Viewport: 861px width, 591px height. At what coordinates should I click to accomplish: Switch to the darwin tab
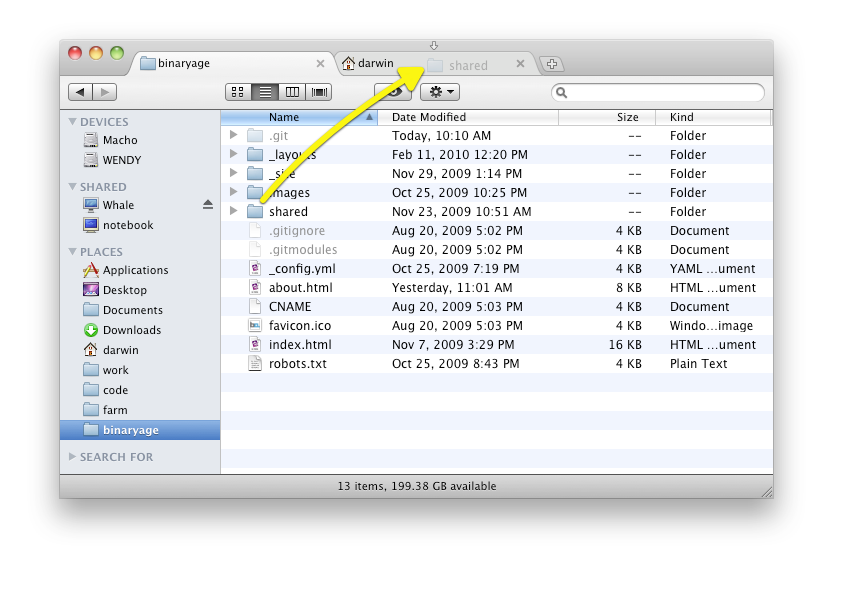(x=375, y=62)
